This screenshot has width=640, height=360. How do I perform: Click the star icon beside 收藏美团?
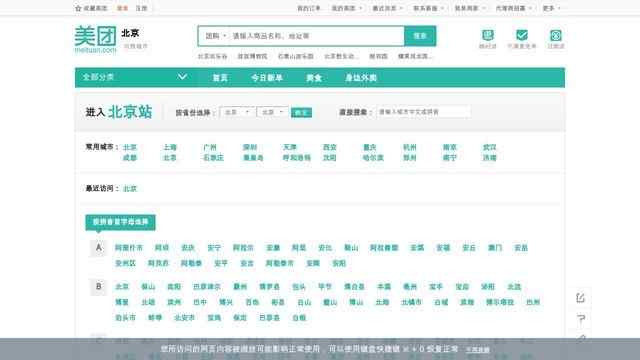[78, 8]
